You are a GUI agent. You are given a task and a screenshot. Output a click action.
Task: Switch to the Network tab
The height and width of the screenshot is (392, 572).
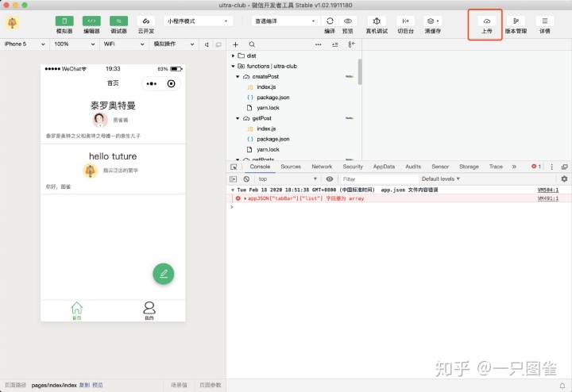coord(322,167)
